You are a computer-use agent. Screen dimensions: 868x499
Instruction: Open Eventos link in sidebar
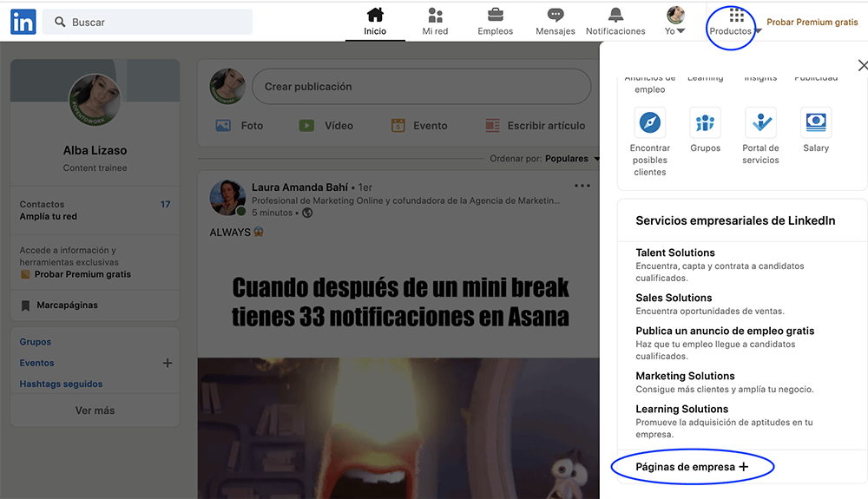36,363
